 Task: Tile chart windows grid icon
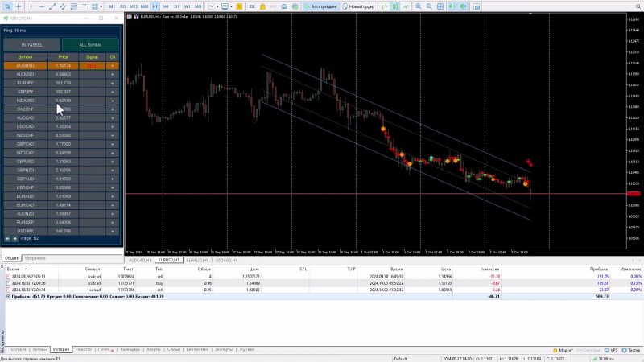click(440, 6)
